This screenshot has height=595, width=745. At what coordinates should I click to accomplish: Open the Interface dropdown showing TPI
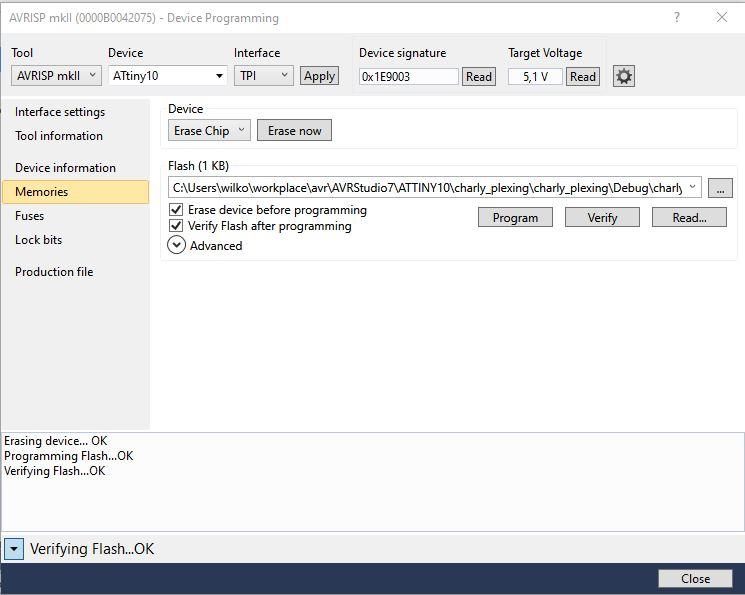point(264,76)
